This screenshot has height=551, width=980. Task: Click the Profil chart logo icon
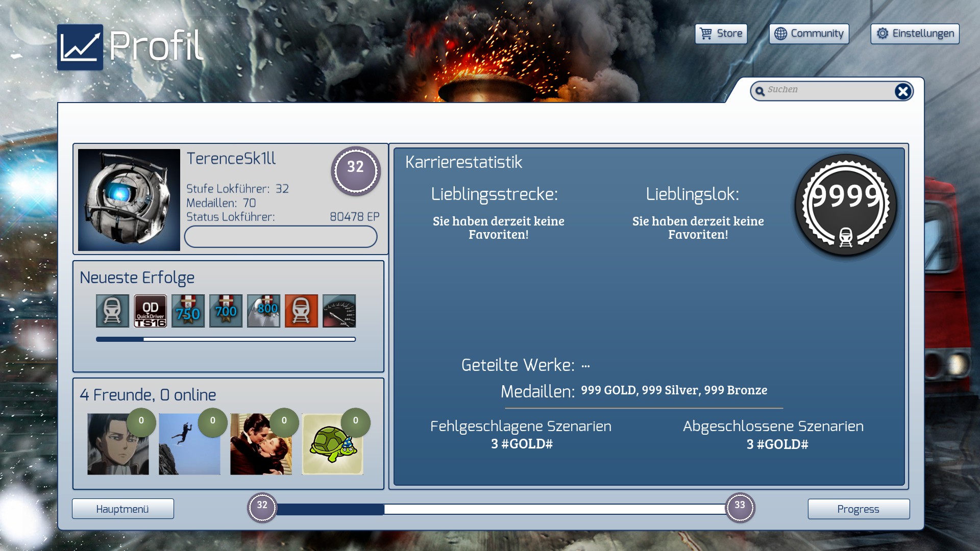[x=80, y=47]
